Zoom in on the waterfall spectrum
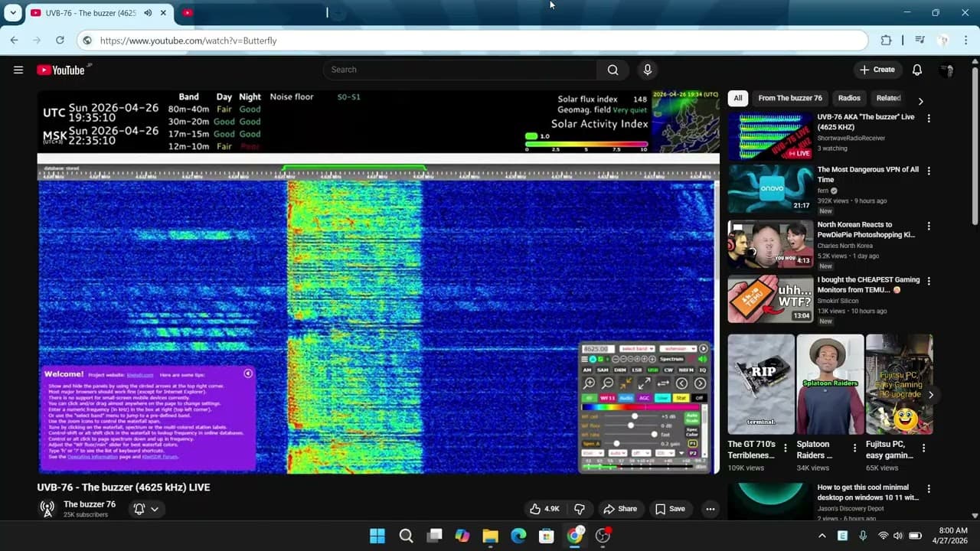Image resolution: width=980 pixels, height=551 pixels. [x=589, y=383]
